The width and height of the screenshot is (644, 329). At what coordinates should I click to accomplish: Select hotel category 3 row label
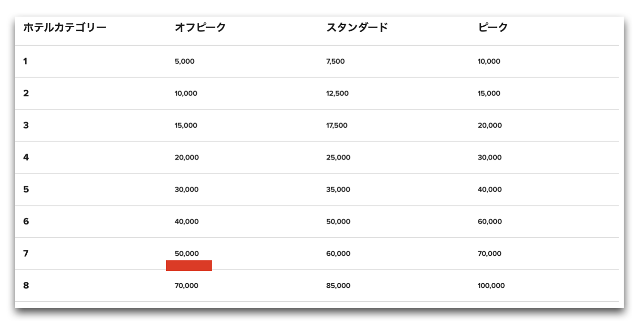pyautogui.click(x=26, y=125)
